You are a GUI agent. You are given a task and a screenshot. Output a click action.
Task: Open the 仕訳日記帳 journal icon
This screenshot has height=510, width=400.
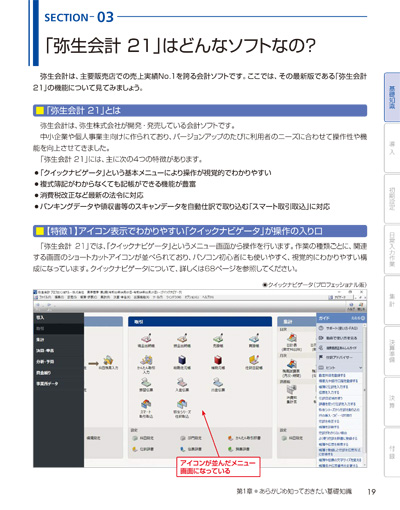254,362
